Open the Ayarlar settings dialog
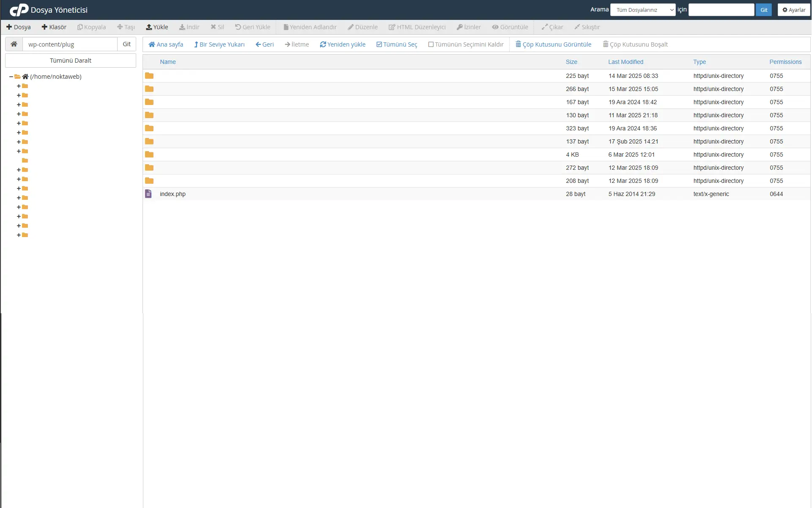The image size is (812, 508). (793, 10)
